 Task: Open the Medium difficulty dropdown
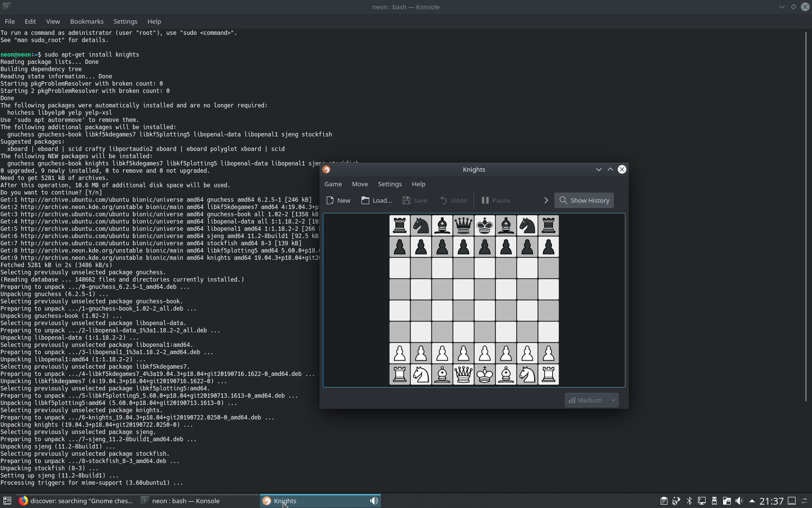point(591,400)
